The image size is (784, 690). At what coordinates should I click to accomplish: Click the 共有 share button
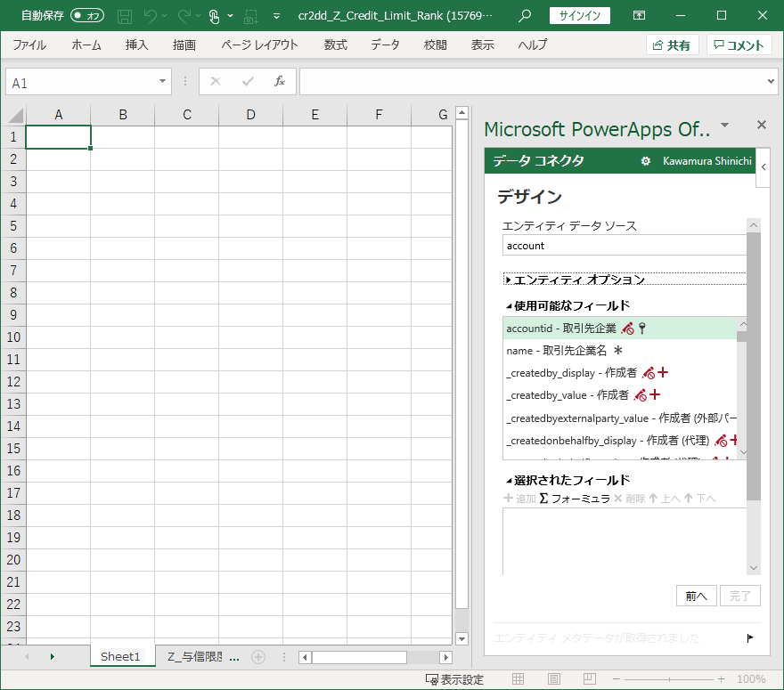(672, 45)
